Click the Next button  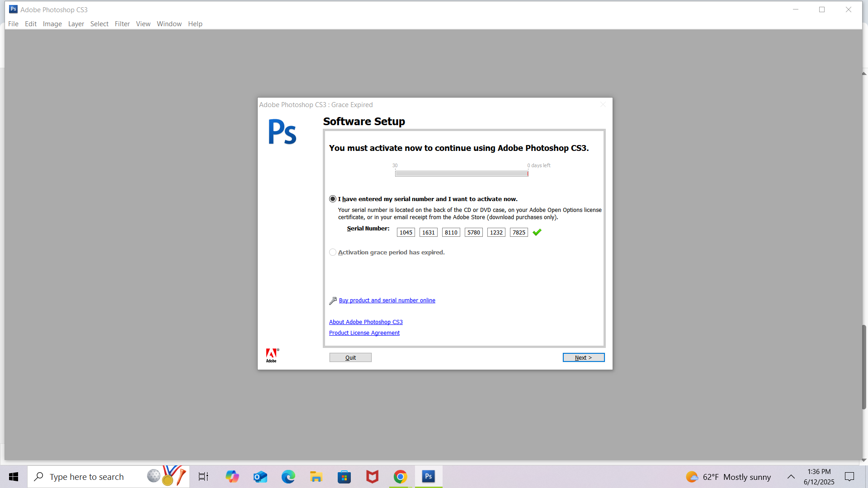pos(584,357)
